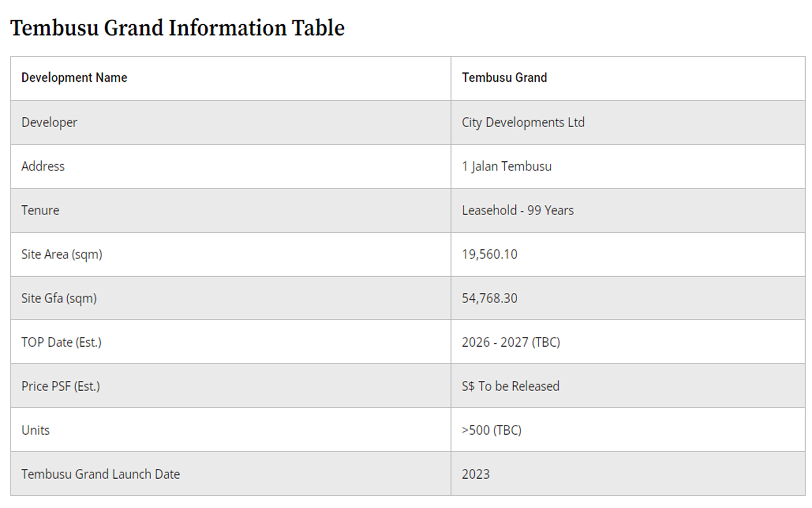Click the Price PSF (Est.) label
Viewport: 812px width, 508px height.
pos(60,387)
